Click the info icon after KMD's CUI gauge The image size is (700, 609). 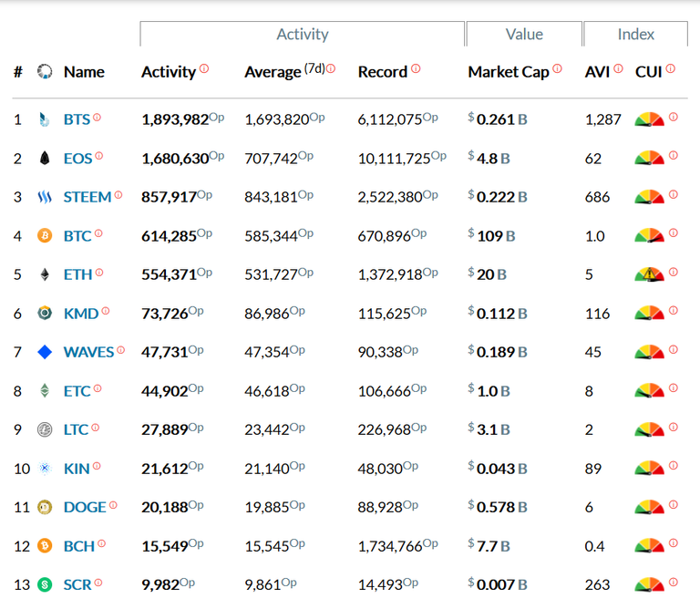coord(674,310)
